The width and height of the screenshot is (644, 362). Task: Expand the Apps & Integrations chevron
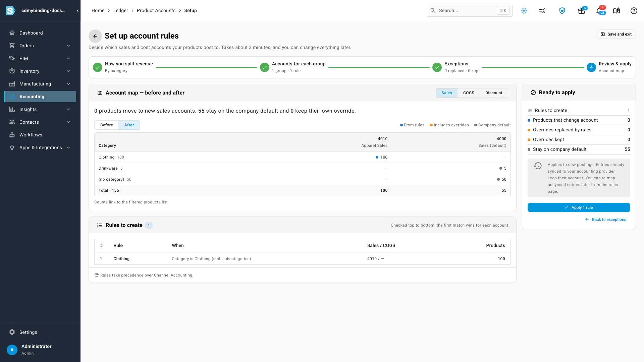(68, 147)
